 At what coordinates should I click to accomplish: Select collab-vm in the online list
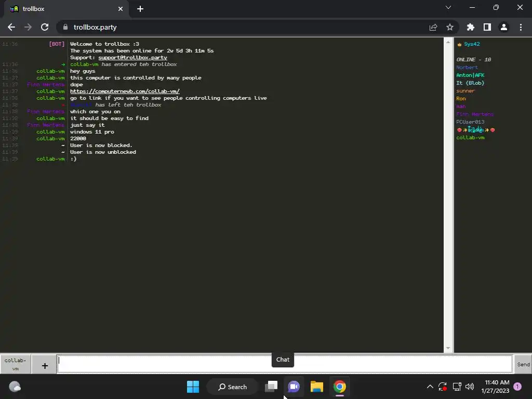pyautogui.click(x=470, y=137)
